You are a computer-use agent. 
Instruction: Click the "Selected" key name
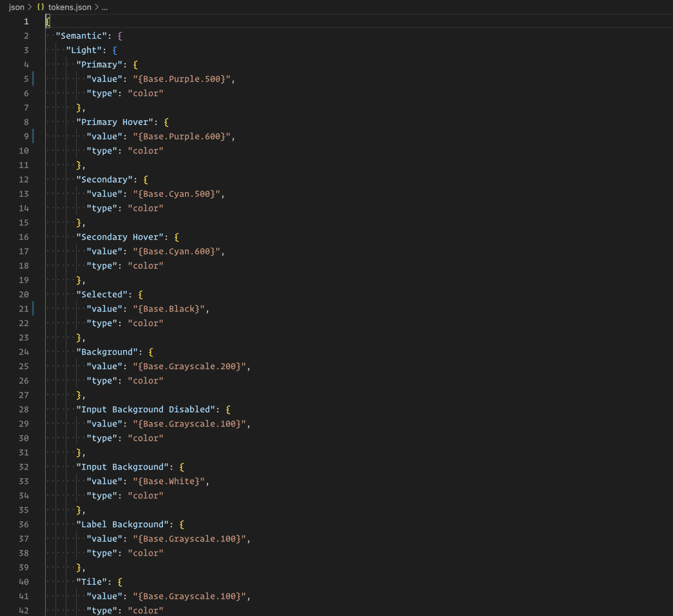click(x=104, y=294)
